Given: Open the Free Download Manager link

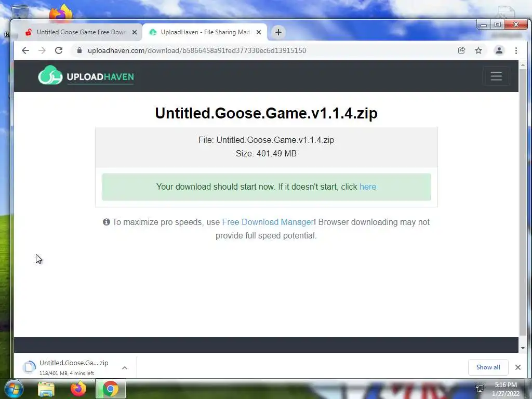Looking at the screenshot, I should coord(268,222).
